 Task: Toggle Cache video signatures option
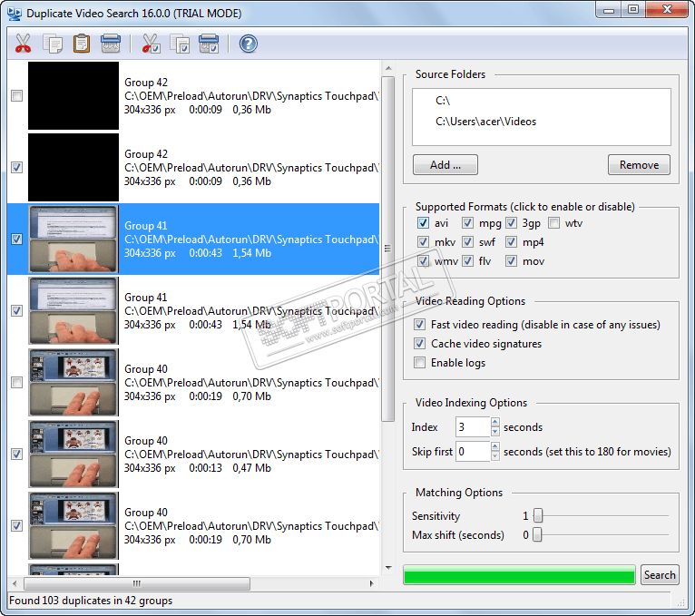[419, 344]
